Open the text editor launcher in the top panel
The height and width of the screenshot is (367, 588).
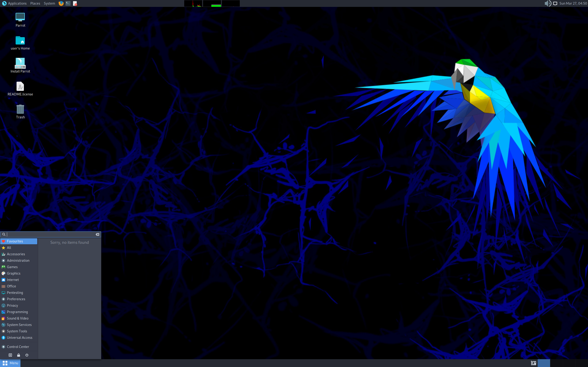75,3
